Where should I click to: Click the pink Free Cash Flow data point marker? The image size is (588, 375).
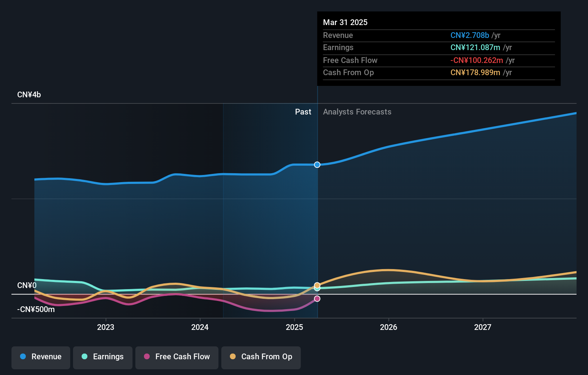pos(317,299)
